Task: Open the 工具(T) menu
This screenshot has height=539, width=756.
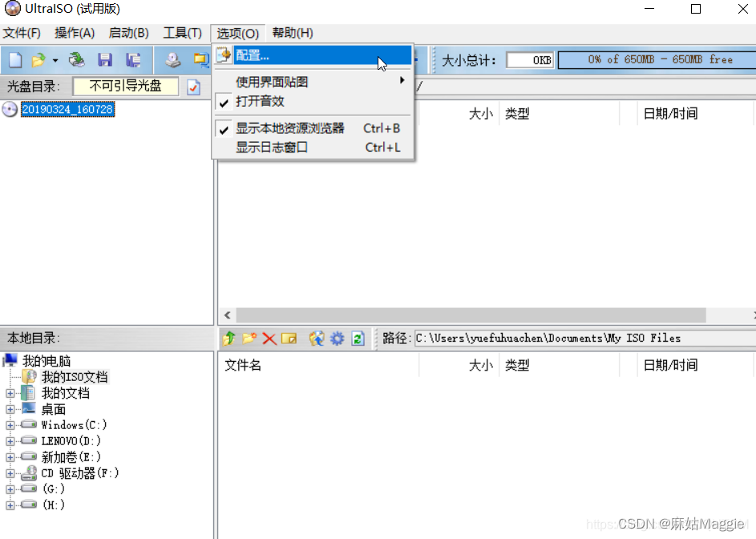Action: click(182, 33)
